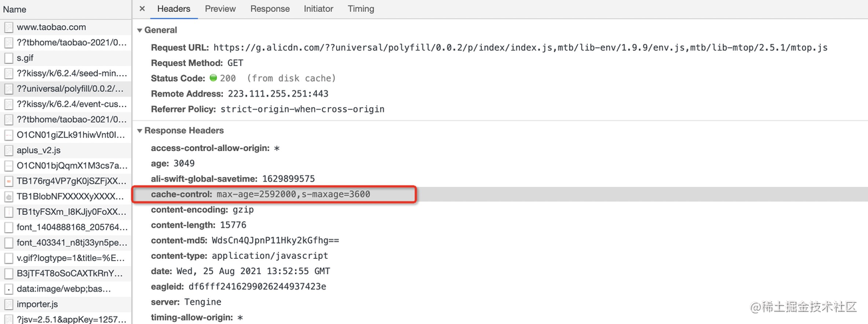Open the Timing tab
This screenshot has height=324, width=868.
[361, 9]
